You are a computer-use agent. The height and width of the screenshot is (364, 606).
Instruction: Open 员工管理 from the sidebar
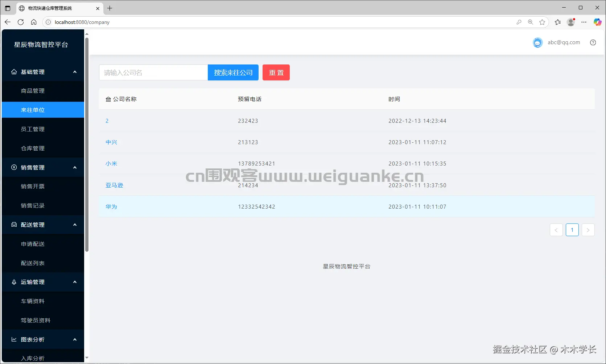pyautogui.click(x=33, y=129)
